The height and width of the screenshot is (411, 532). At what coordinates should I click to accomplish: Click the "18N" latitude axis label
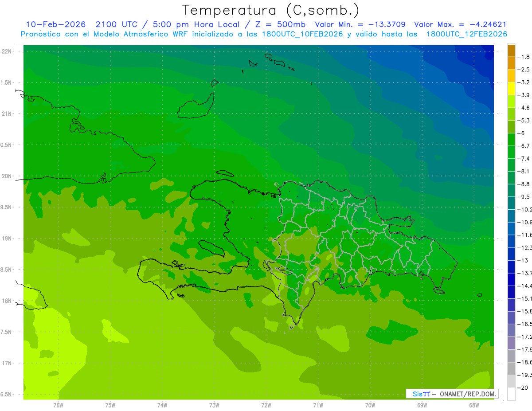tap(7, 301)
